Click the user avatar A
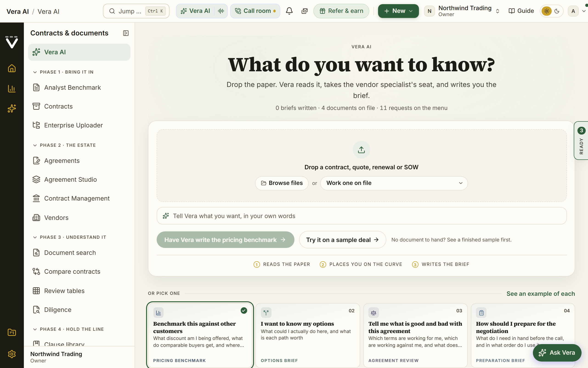 point(573,11)
